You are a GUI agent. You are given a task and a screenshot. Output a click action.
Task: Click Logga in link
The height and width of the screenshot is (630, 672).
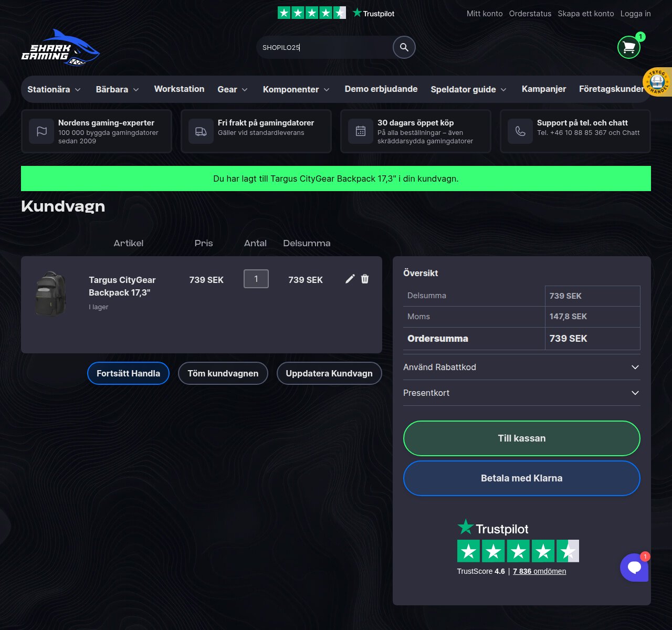coord(636,14)
